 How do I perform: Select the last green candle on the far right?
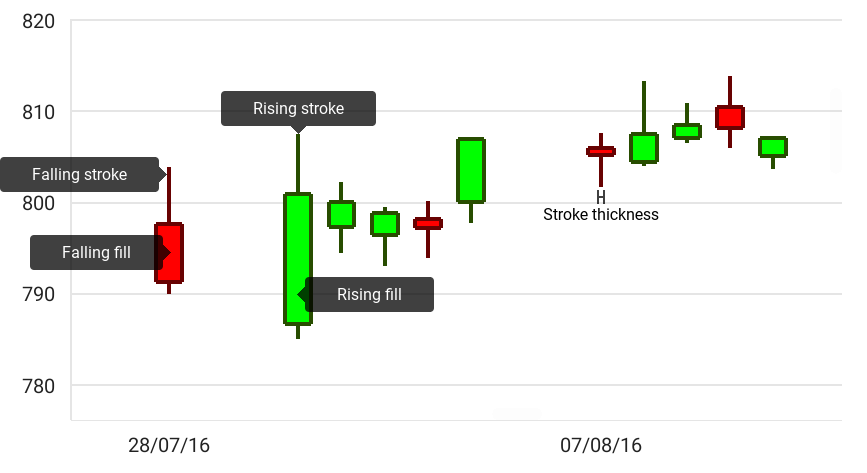773,147
